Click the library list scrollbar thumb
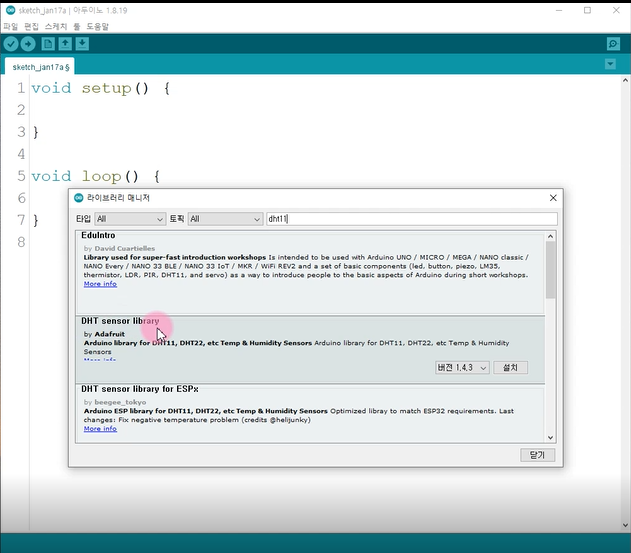631x553 pixels. tap(551, 270)
